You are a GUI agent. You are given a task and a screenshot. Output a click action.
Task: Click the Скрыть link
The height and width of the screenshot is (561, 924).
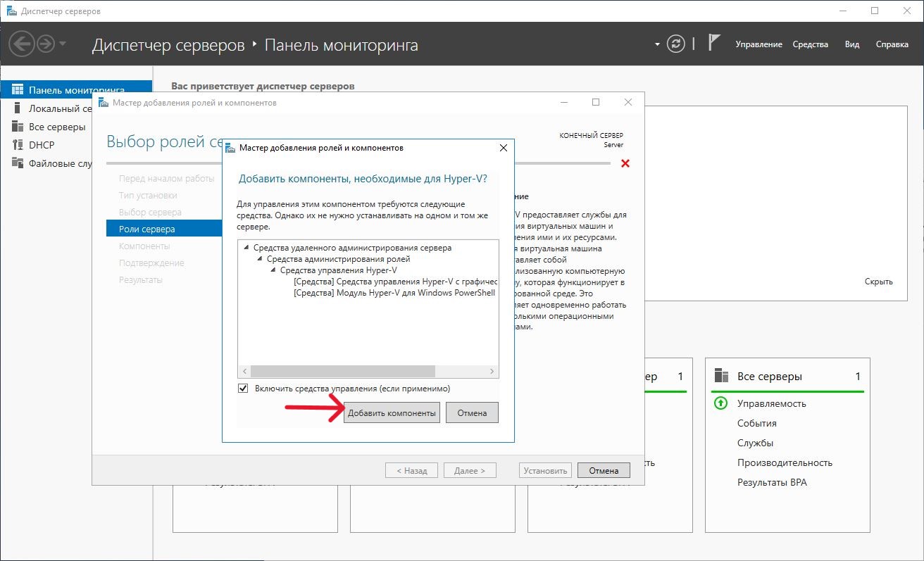tap(878, 282)
